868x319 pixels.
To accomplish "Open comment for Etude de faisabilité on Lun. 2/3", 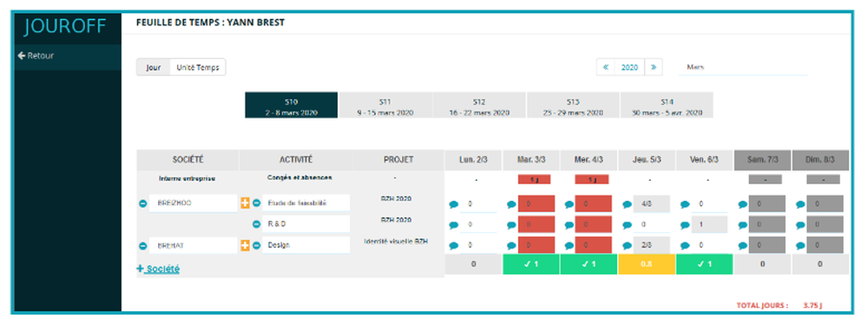I will coord(454,204).
